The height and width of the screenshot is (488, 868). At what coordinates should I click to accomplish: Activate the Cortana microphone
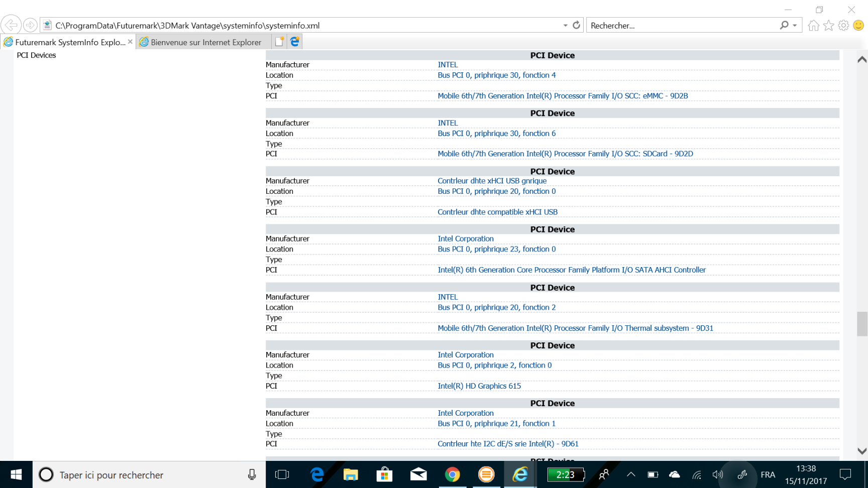[x=252, y=474]
